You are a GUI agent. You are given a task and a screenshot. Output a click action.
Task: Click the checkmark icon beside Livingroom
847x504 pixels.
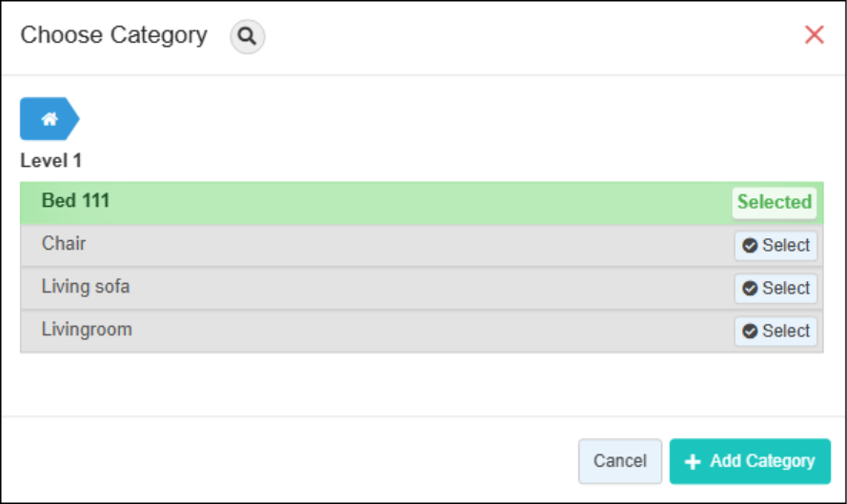coord(750,332)
